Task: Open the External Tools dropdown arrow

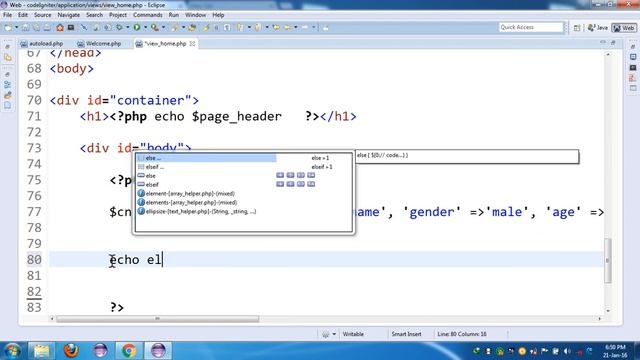Action: click(163, 27)
